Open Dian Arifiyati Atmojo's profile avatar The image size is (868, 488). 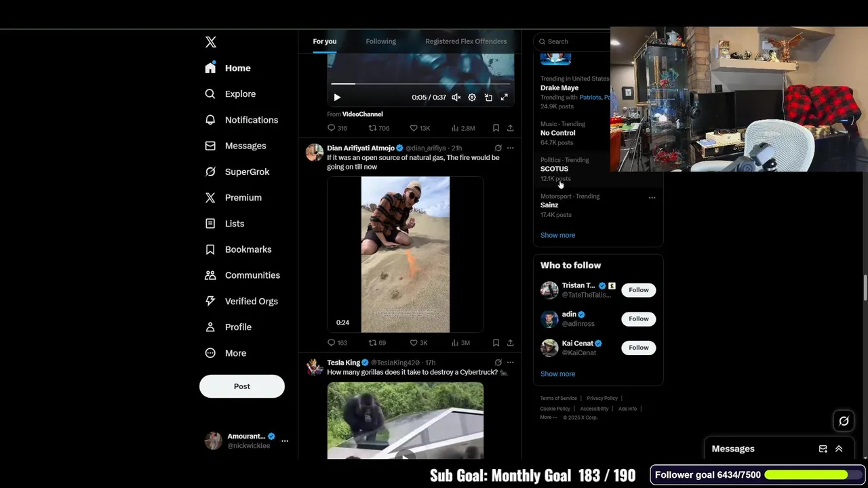point(315,152)
